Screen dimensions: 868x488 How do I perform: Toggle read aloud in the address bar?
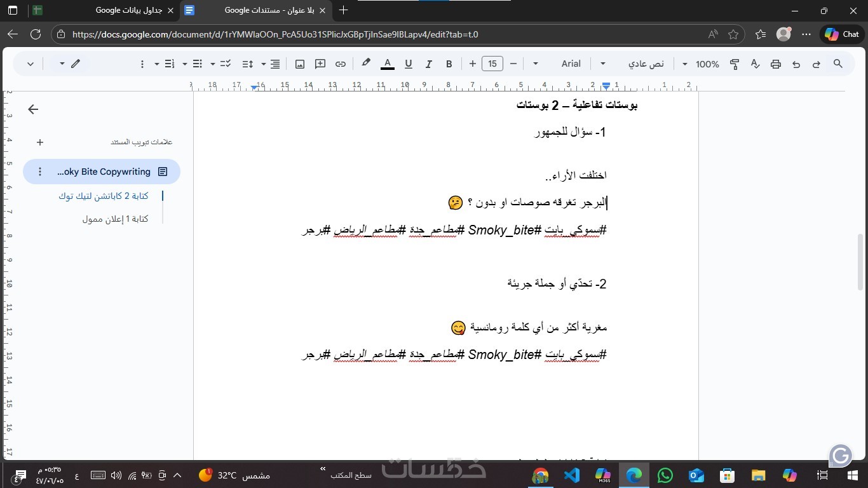point(713,34)
